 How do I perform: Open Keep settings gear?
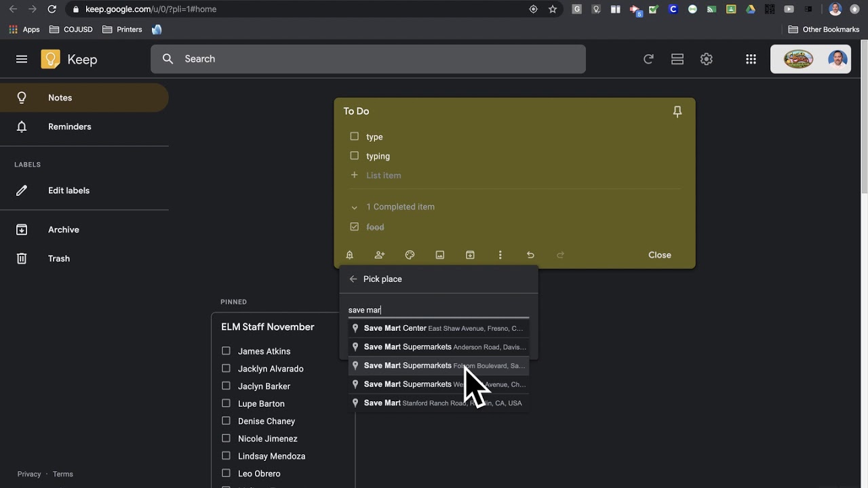pos(706,59)
